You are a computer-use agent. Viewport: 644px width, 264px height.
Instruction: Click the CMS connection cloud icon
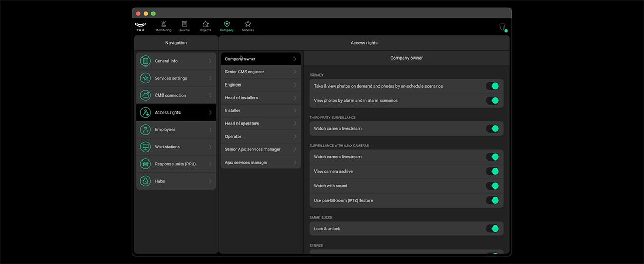145,96
